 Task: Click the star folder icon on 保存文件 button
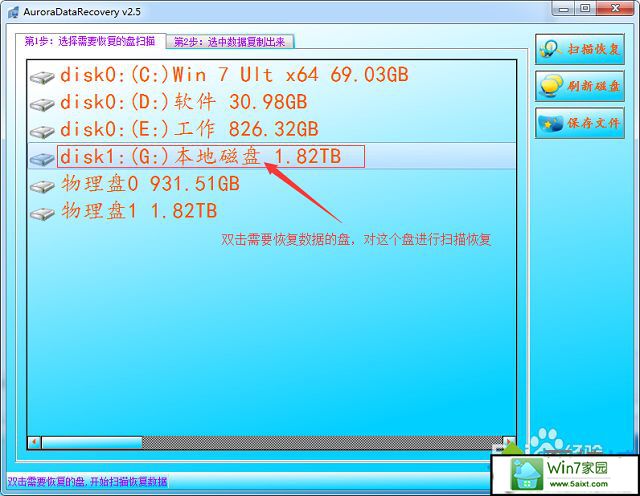(x=551, y=123)
